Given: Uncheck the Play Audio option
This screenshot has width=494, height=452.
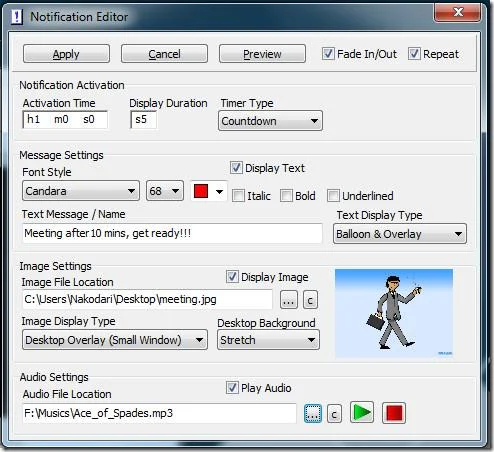Looking at the screenshot, I should (232, 388).
